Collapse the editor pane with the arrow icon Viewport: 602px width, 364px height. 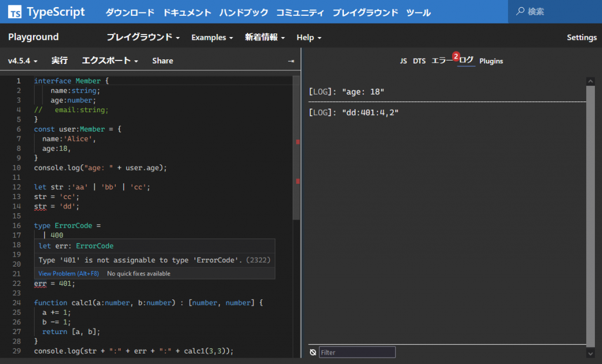pos(290,60)
